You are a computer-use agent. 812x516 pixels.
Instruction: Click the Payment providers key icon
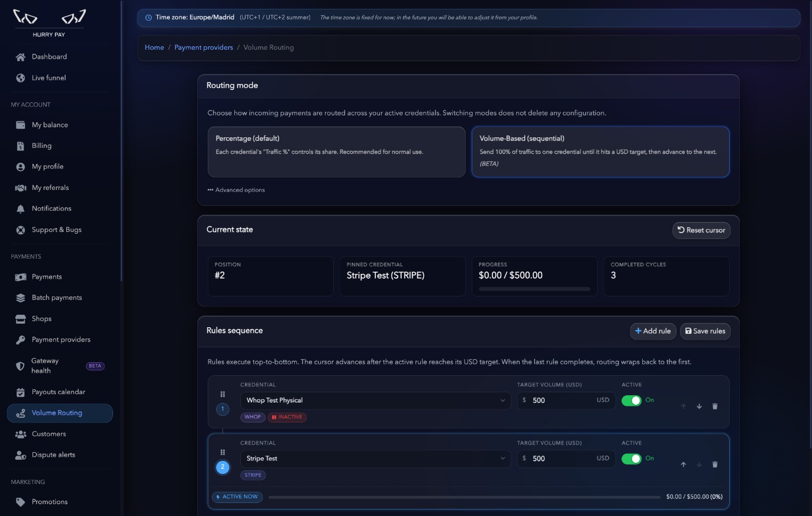21,340
